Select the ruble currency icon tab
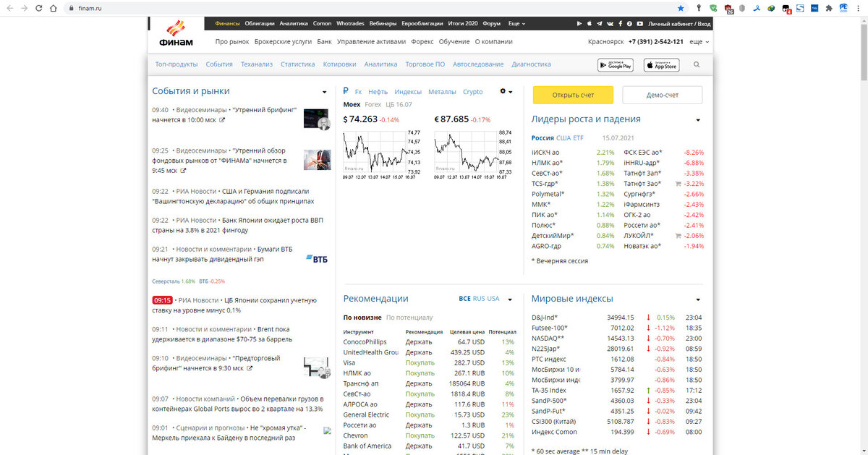Screen dimensions: 868x455 346,91
